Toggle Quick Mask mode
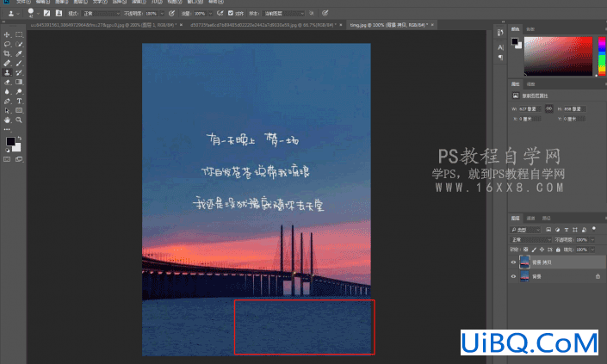607x364 pixels. [x=7, y=159]
